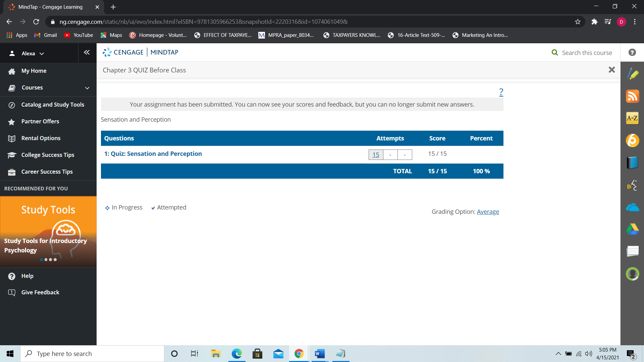Expand the Courses menu chevron
This screenshot has width=644, height=362.
pyautogui.click(x=87, y=88)
